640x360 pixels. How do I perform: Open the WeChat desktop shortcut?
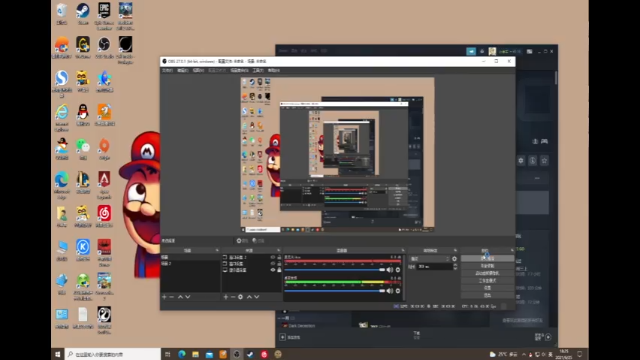click(x=83, y=149)
